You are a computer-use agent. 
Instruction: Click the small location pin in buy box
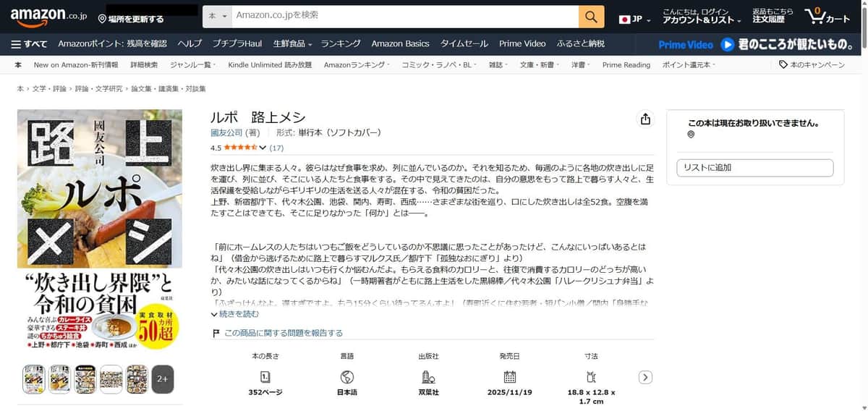(691, 135)
